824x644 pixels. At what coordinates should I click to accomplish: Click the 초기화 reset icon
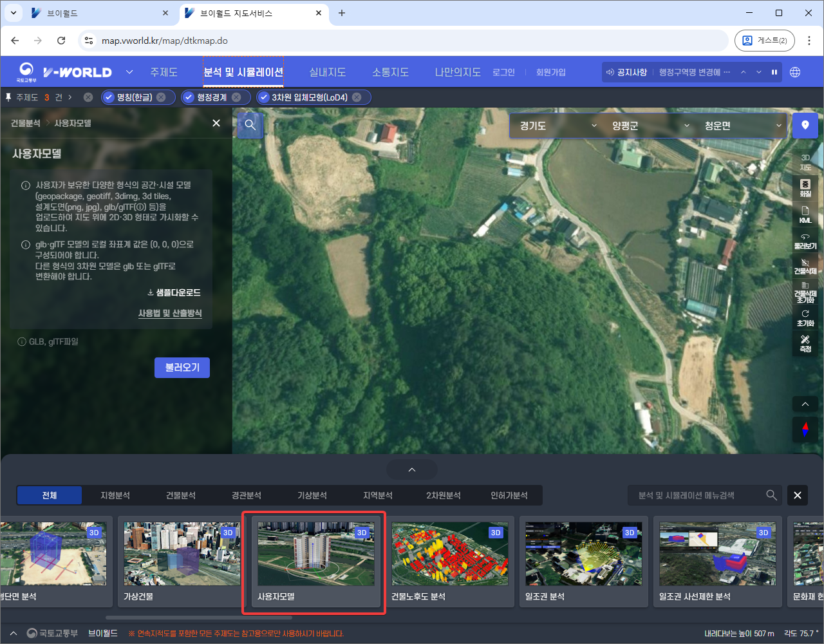805,317
